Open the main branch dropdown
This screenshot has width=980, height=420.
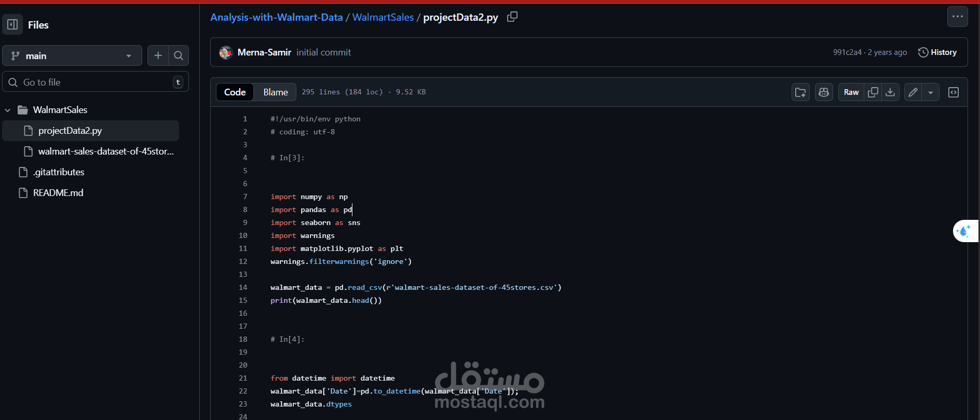click(x=72, y=55)
